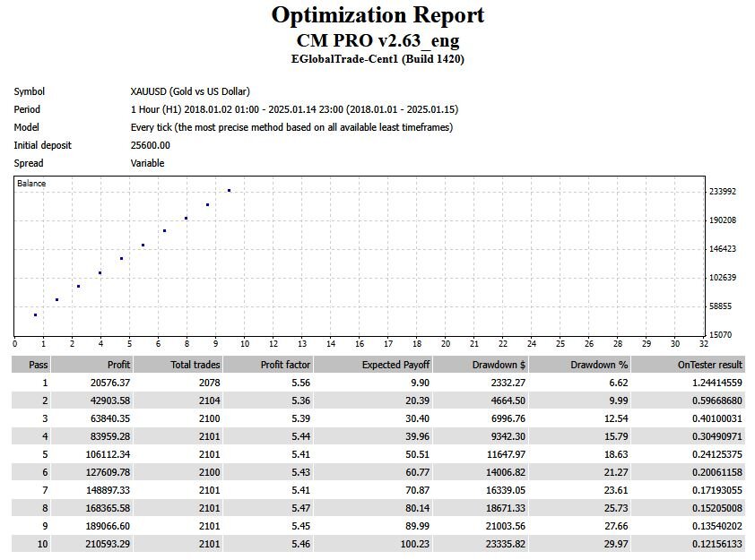Click OnTester result 0.59668680
Image resolution: width=755 pixels, height=560 pixels.
point(717,401)
